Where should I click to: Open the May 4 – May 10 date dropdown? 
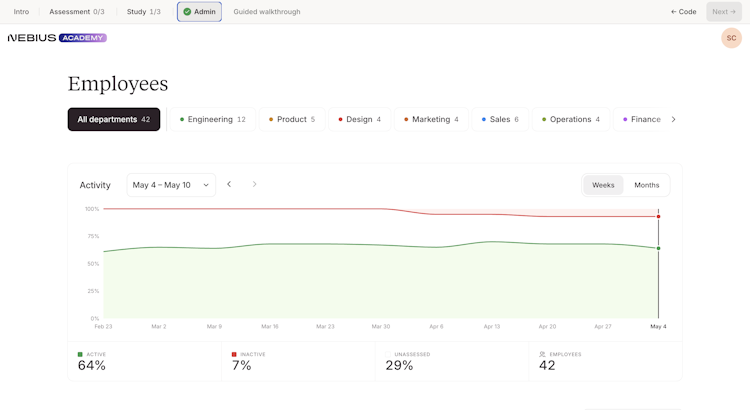coord(171,185)
